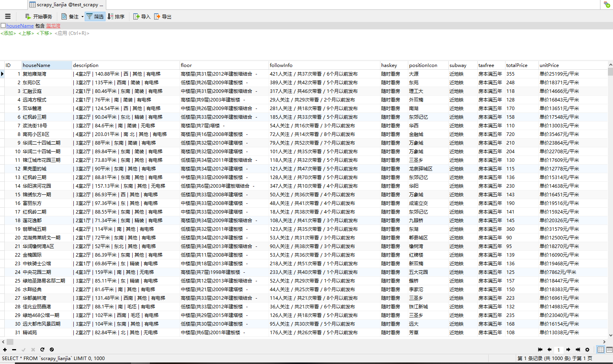
Task: Edit the 蓝龙湾 filter value
Action: [x=53, y=26]
